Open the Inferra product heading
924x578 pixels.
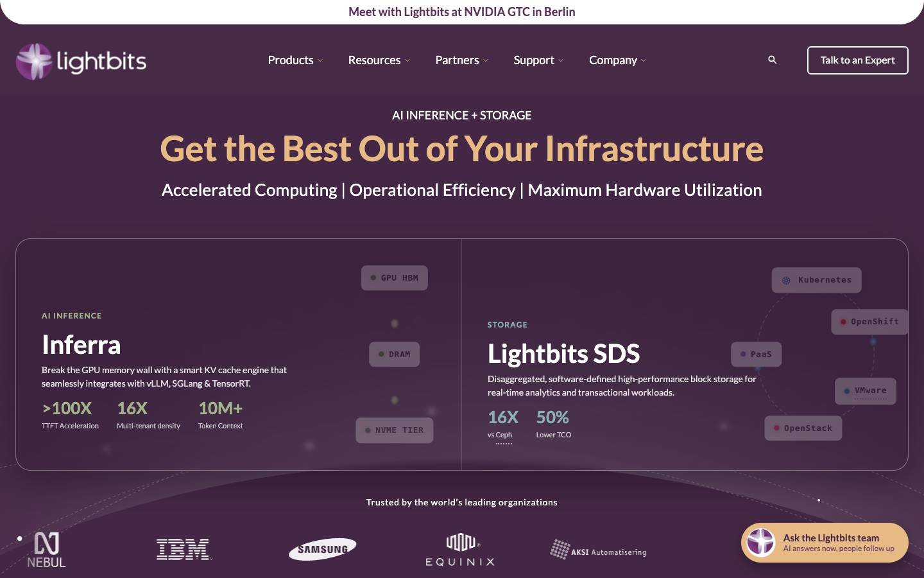point(81,345)
